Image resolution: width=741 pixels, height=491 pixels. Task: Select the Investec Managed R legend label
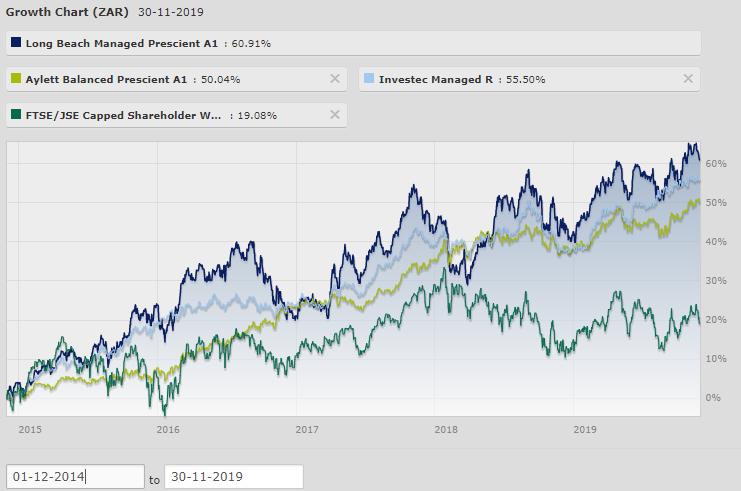pos(435,79)
